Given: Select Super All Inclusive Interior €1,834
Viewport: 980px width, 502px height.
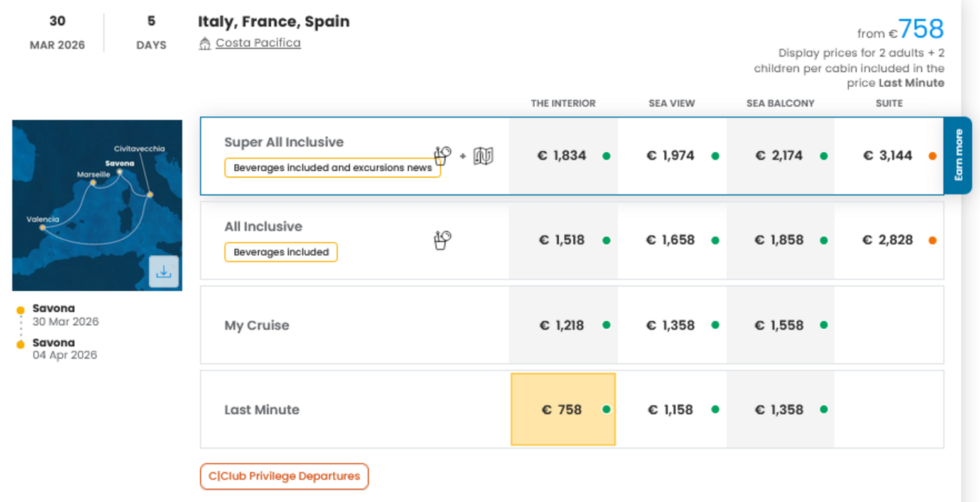Looking at the screenshot, I should (562, 156).
